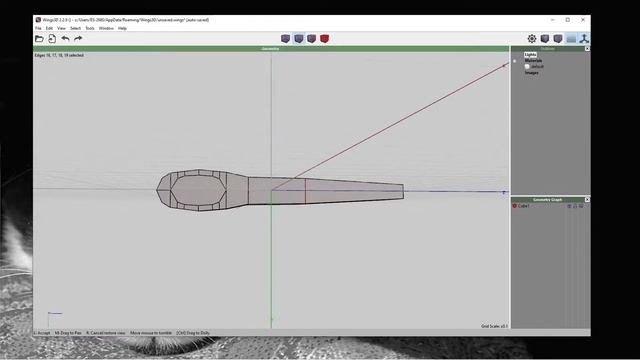Open the File menu
The image size is (640, 360).
click(x=38, y=28)
